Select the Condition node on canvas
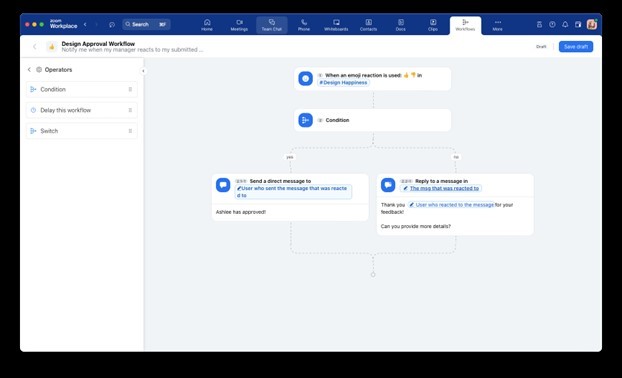The width and height of the screenshot is (622, 378). pyautogui.click(x=372, y=120)
